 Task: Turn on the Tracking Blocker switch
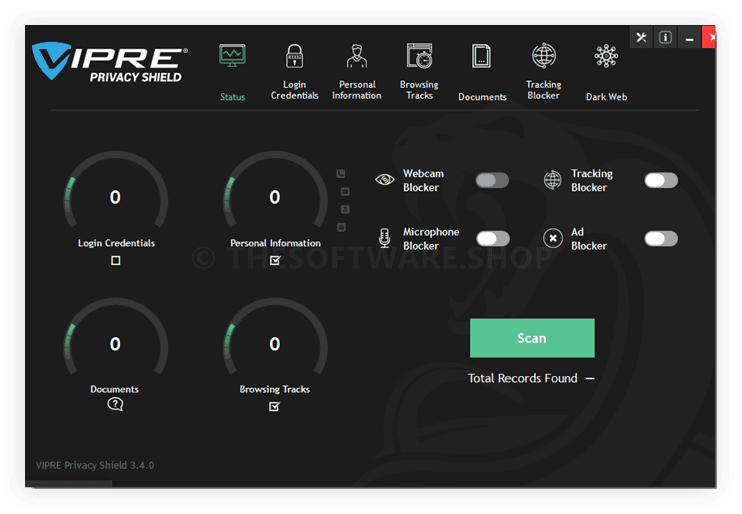pos(661,180)
